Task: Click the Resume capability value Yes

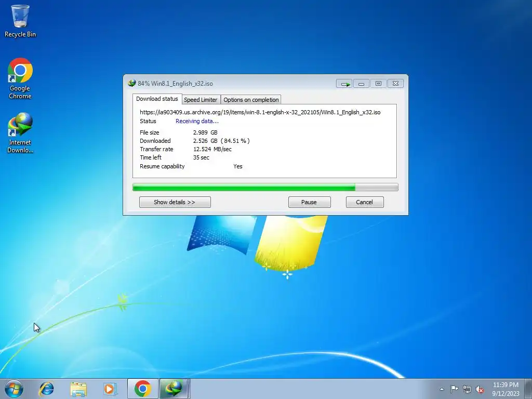Action: 238,166
